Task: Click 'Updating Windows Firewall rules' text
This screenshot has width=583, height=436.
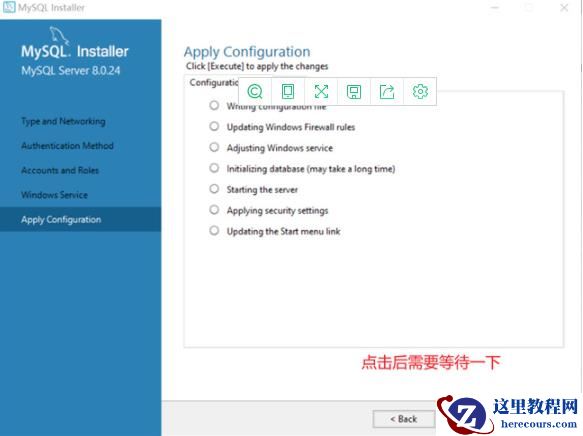Action: pyautogui.click(x=291, y=127)
